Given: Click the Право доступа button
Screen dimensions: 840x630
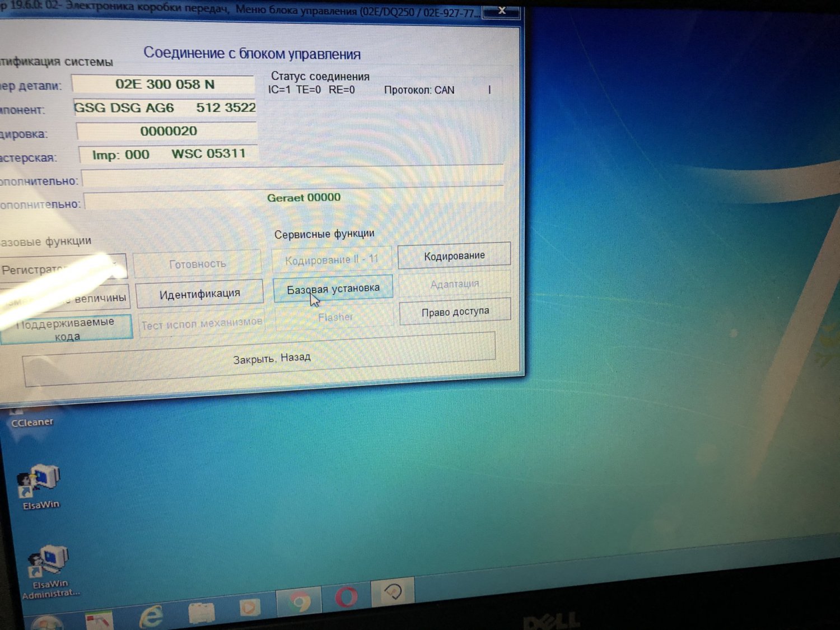Looking at the screenshot, I should click(455, 311).
